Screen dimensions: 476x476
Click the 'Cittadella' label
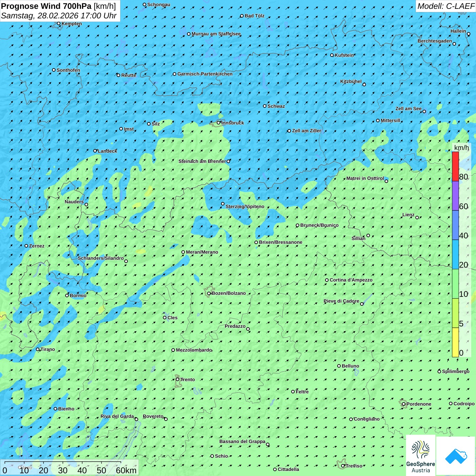tap(289, 469)
